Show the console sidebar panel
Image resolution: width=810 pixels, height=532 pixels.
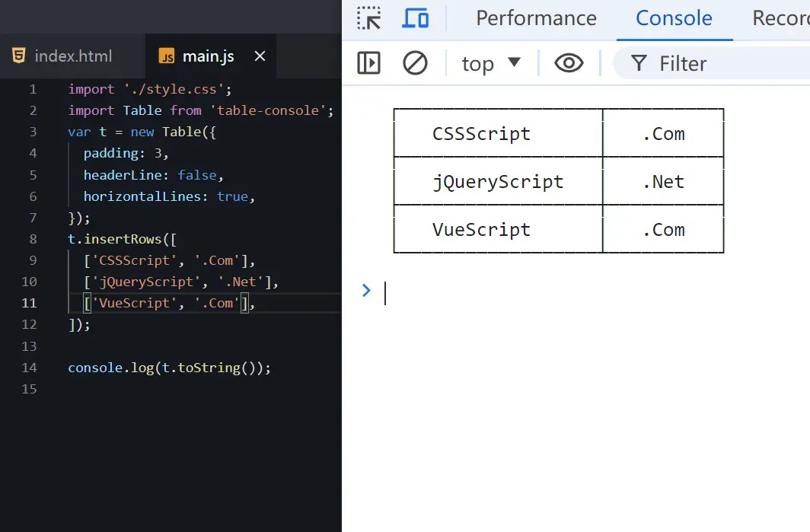click(x=368, y=63)
